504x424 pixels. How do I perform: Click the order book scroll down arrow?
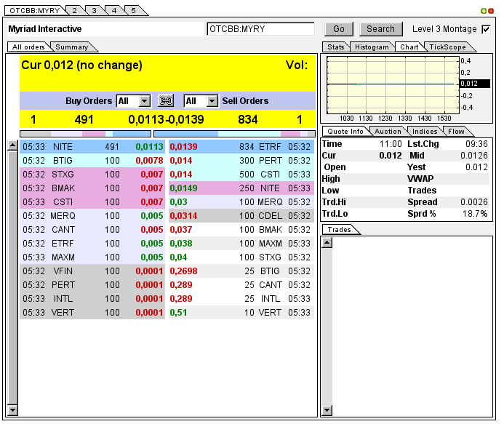click(12, 410)
